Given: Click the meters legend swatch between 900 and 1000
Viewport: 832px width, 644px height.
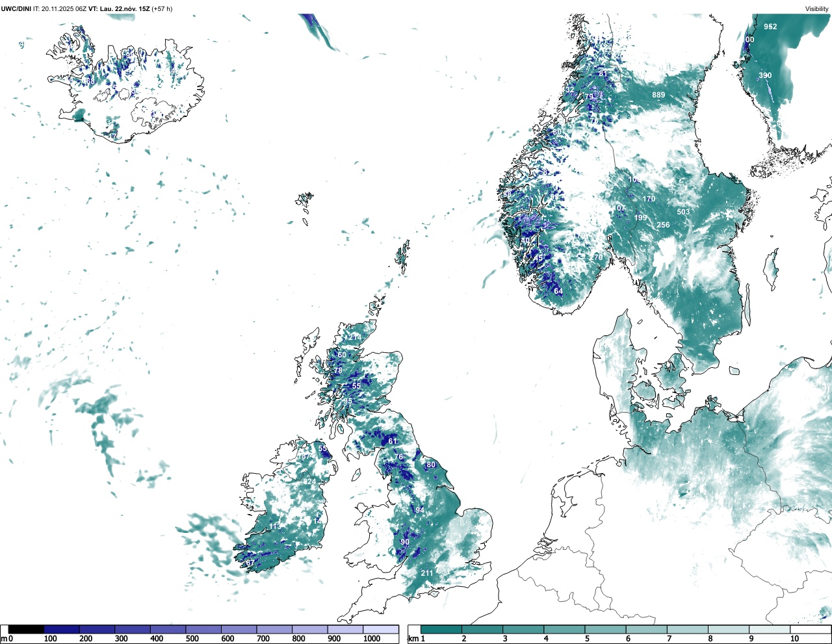Looking at the screenshot, I should coord(345,630).
